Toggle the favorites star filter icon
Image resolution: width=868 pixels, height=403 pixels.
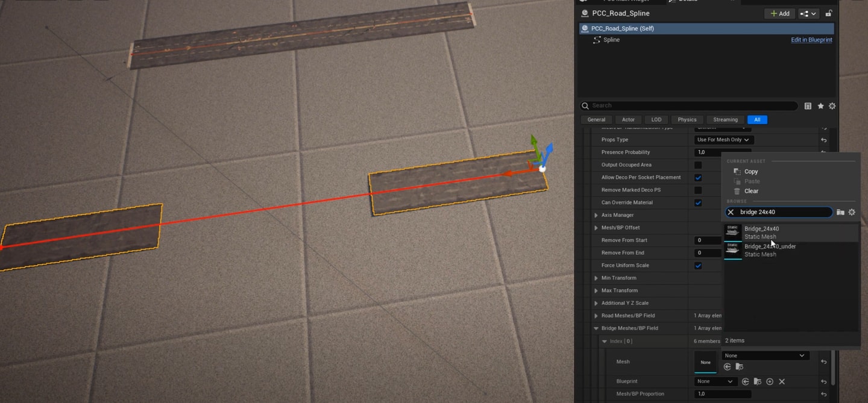820,106
